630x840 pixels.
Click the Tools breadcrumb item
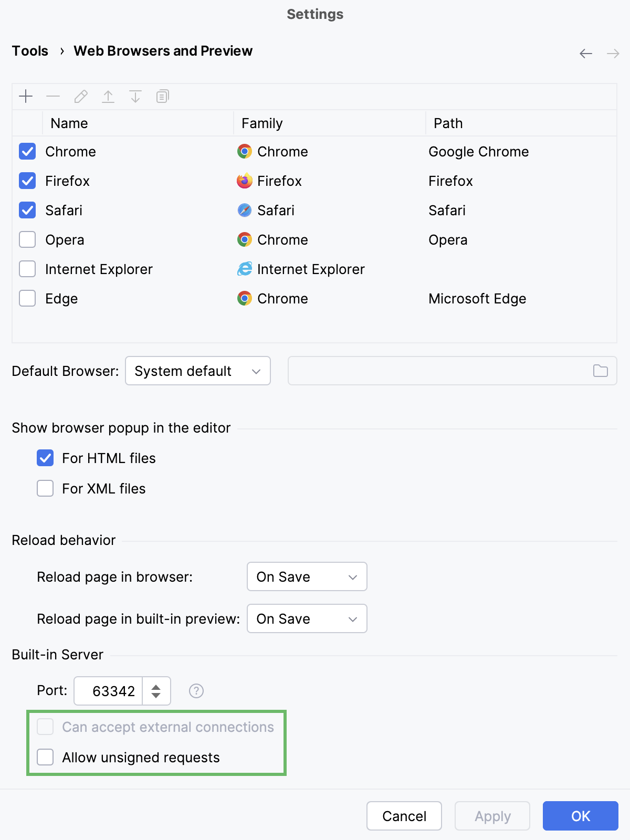pos(30,51)
